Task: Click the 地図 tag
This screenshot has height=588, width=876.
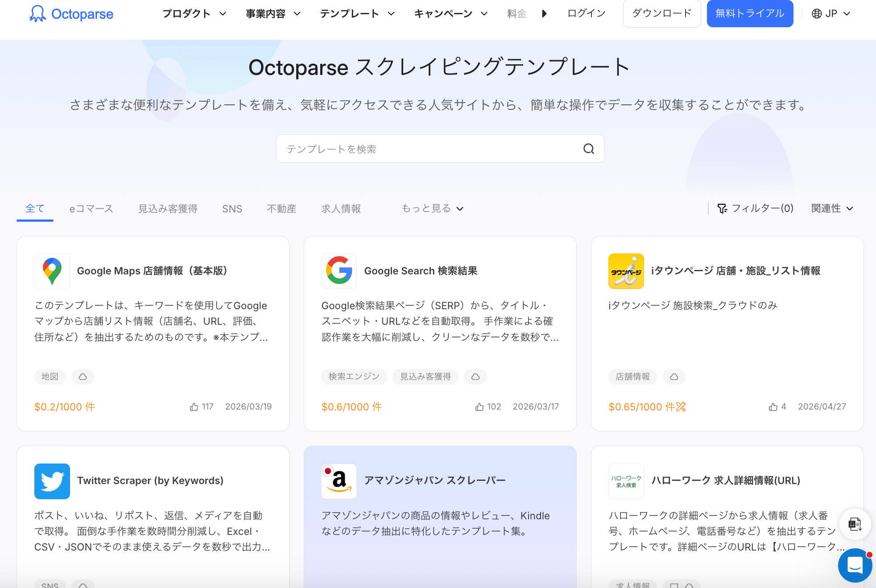Action: pyautogui.click(x=50, y=377)
